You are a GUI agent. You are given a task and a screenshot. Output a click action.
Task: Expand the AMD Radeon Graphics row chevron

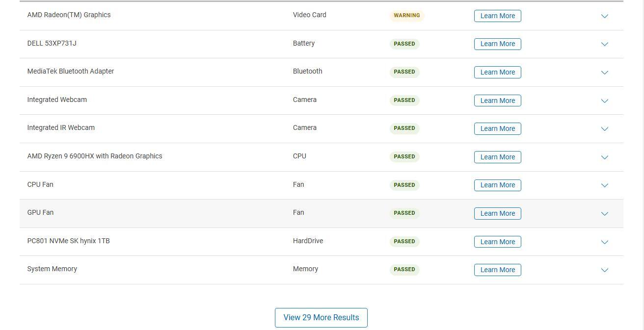(605, 16)
